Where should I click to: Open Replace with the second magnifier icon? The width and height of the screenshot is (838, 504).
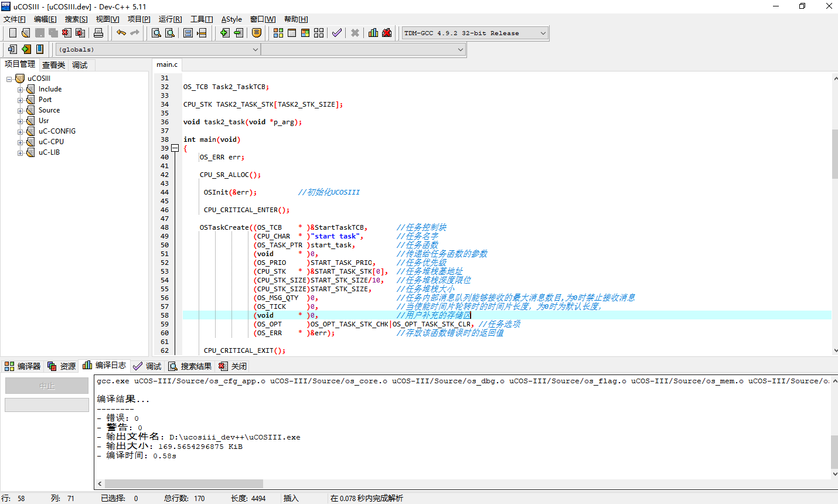170,33
